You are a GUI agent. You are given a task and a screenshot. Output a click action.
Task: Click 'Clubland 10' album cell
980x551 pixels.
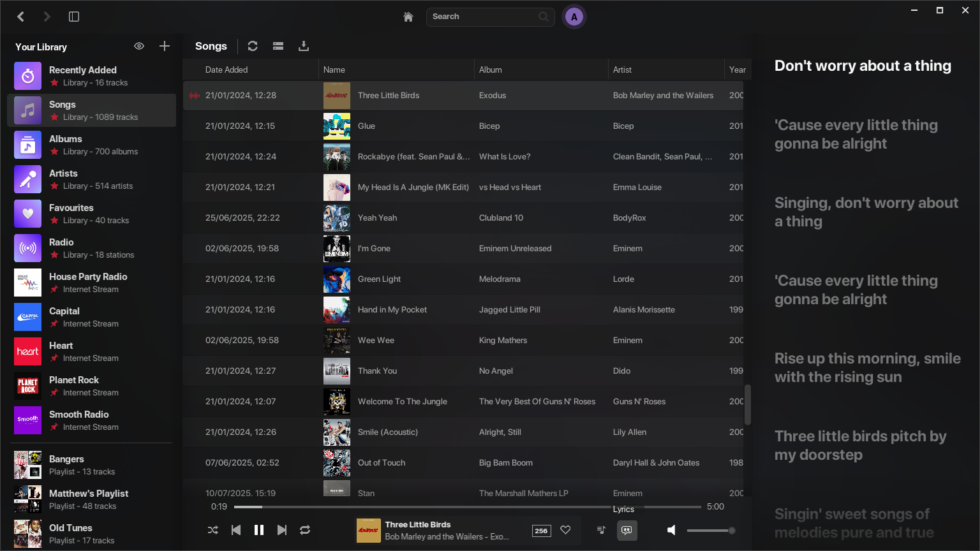tap(501, 217)
